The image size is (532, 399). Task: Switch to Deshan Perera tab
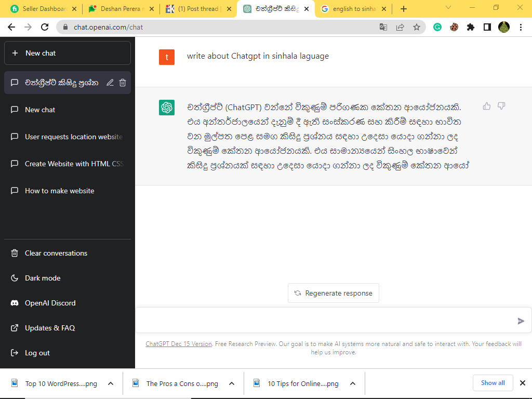click(120, 9)
